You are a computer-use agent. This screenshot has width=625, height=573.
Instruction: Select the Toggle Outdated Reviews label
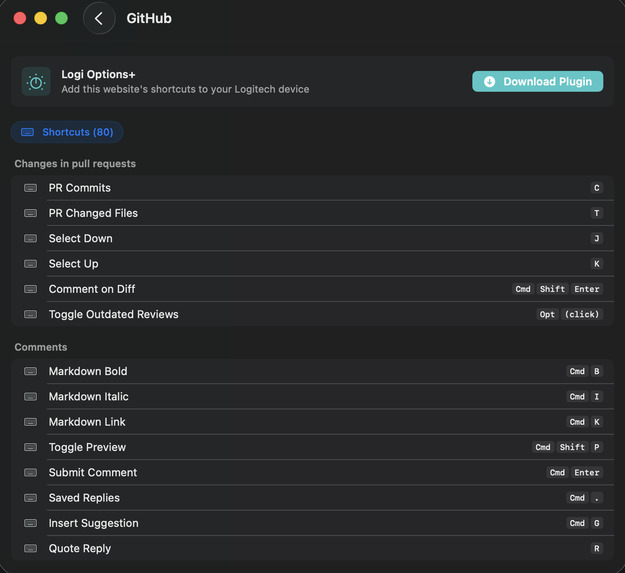click(114, 314)
